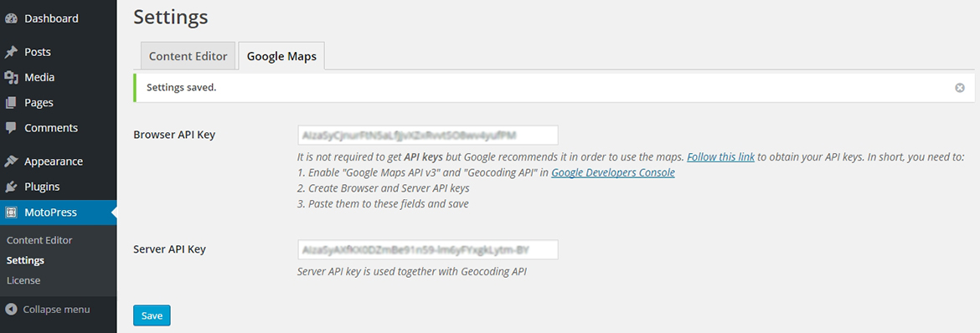Screen dimensions: 980x333
Task: Click the Appearance paintbrush icon
Action: [11, 161]
